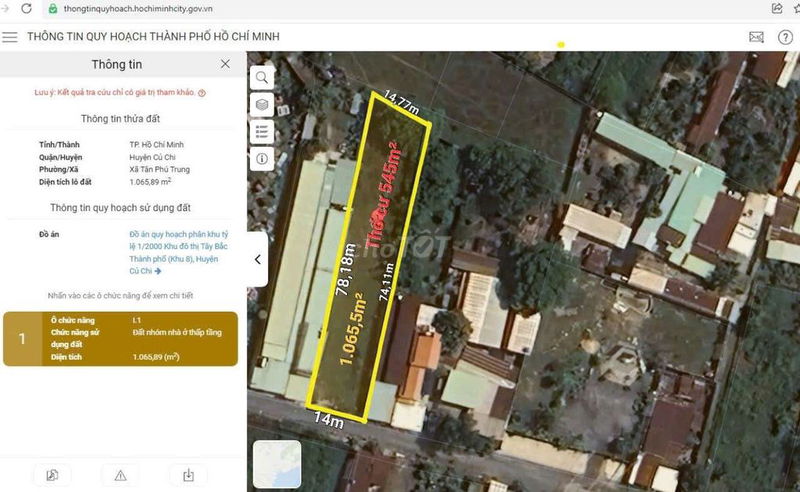Screen dimensions: 800x492
Task: Open the map legend list tool
Action: (262, 131)
